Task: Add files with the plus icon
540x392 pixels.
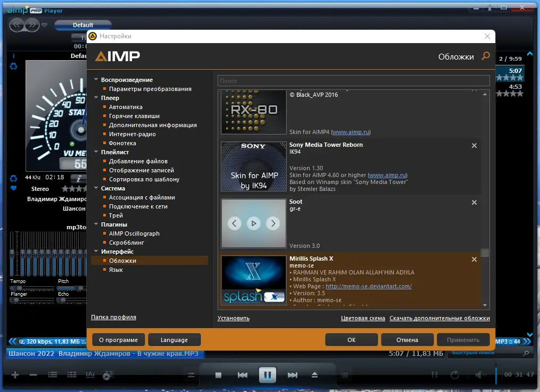Action: 15,375
